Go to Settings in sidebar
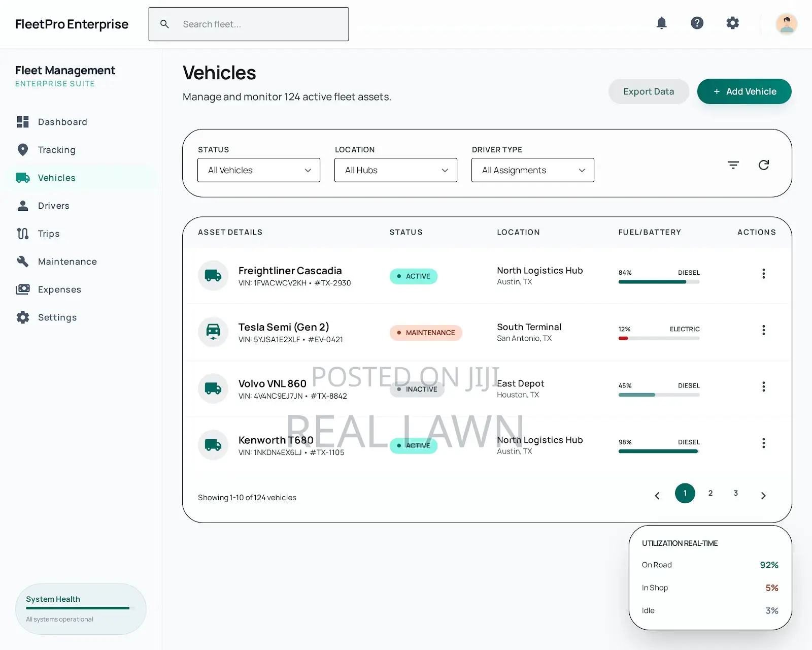The height and width of the screenshot is (650, 812). [81, 317]
